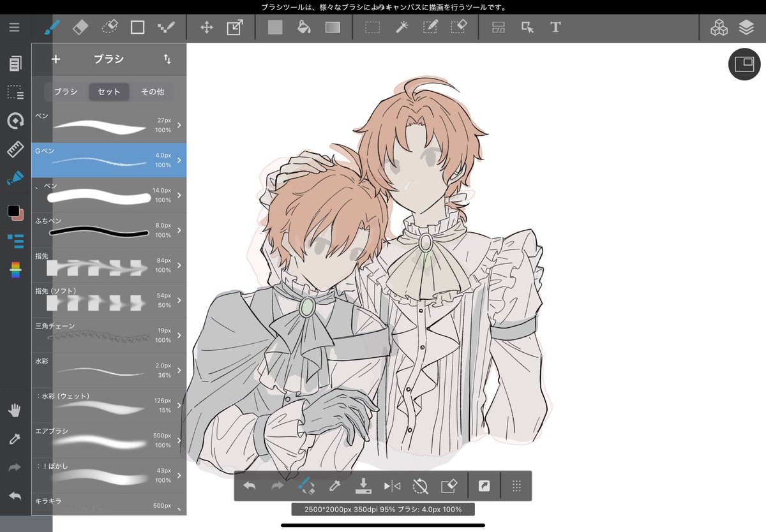766x532 pixels.
Task: Tap the undo arrow in left sidebar
Action: coord(14,496)
